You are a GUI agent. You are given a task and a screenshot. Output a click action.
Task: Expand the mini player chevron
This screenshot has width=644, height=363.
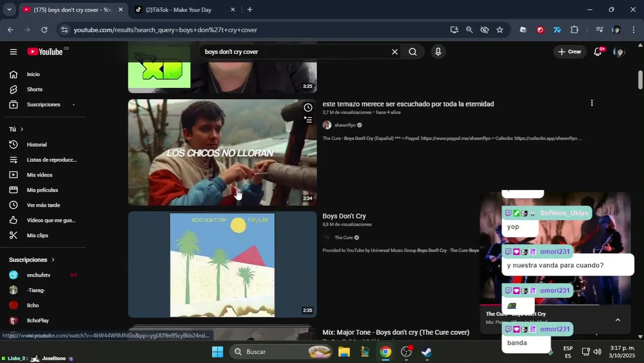[618, 320]
